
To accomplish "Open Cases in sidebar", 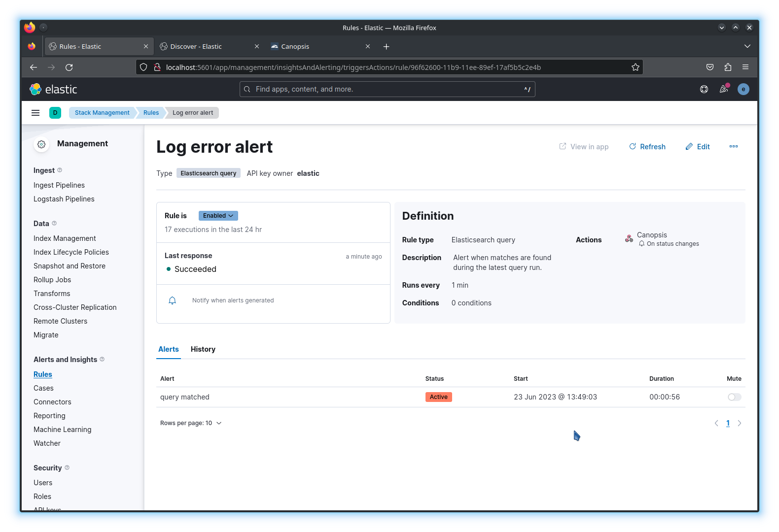I will click(x=43, y=388).
